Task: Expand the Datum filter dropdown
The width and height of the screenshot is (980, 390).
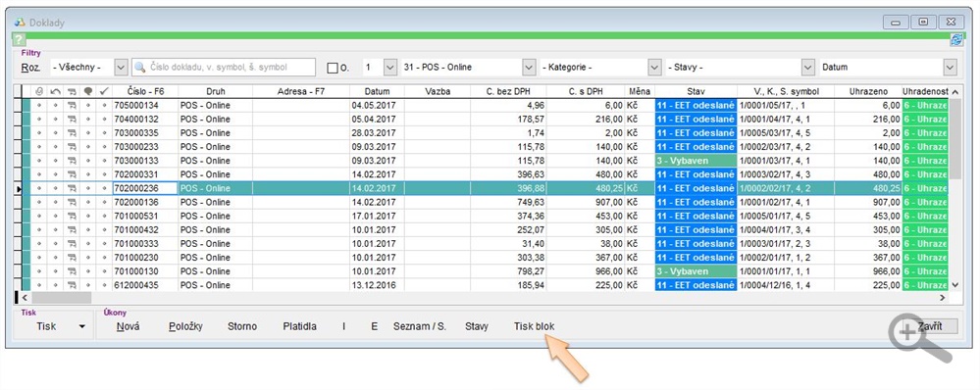Action: click(x=950, y=68)
